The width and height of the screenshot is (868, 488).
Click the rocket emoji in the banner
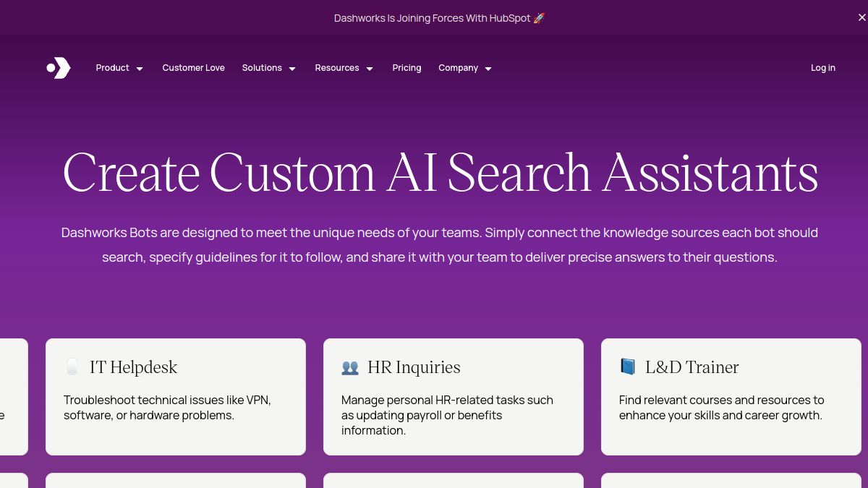click(x=539, y=18)
